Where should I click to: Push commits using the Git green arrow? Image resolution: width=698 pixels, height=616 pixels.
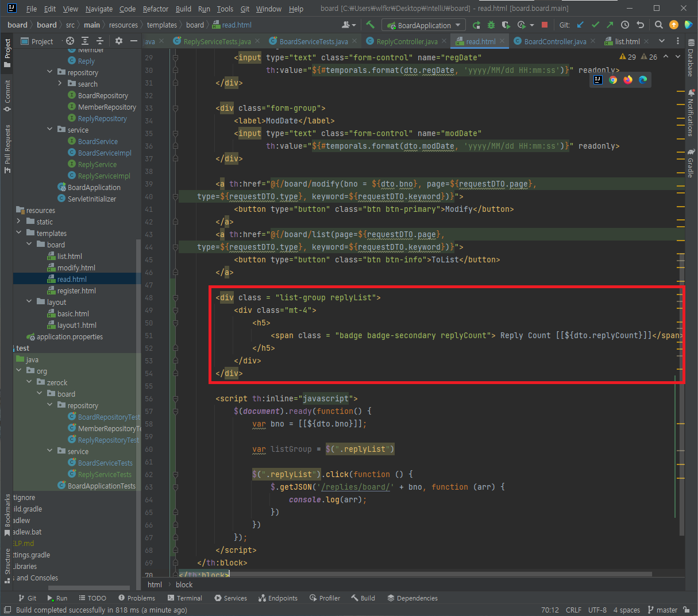(610, 25)
